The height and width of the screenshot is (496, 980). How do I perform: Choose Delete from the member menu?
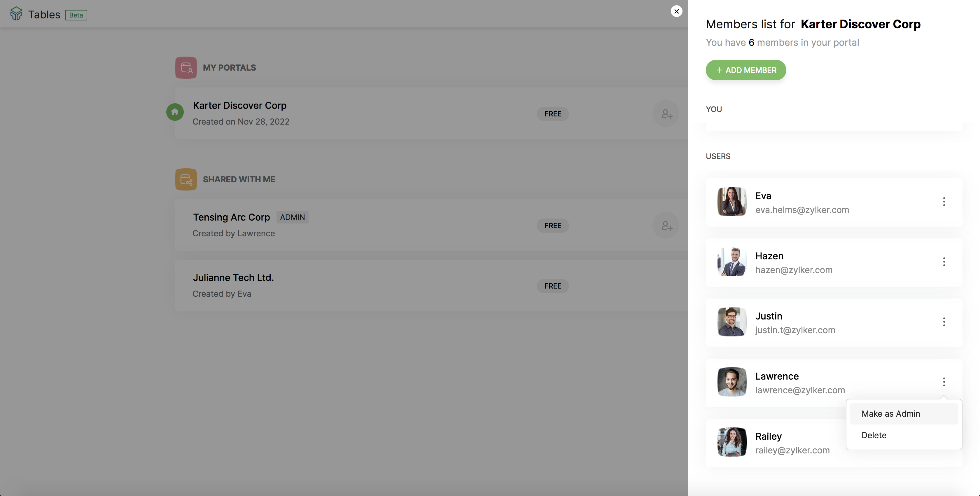(874, 435)
